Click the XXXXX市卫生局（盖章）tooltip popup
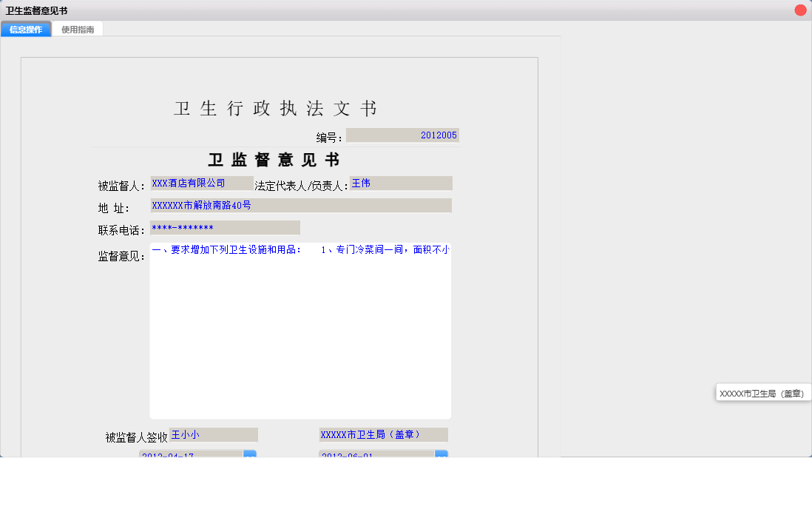812x512 pixels. (762, 394)
